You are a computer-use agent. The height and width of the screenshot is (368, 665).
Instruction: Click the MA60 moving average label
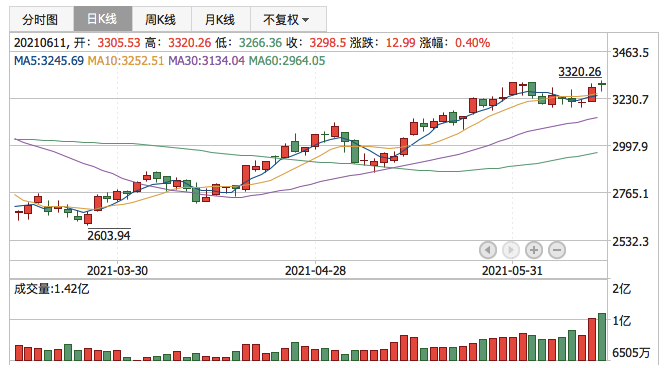click(287, 61)
